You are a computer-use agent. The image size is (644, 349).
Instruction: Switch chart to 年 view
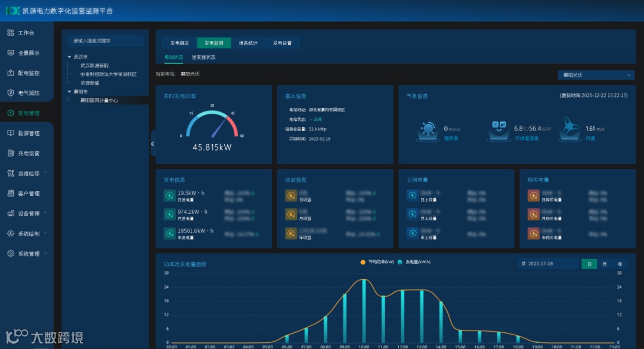pos(620,264)
